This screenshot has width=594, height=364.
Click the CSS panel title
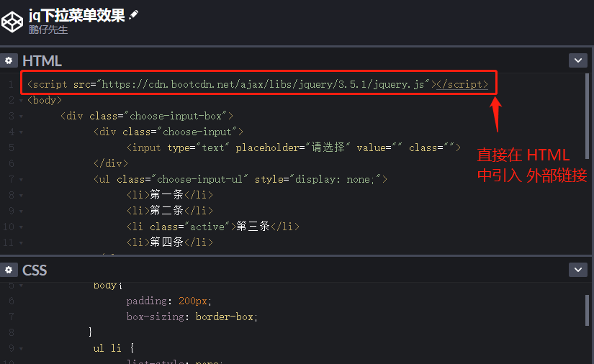pyautogui.click(x=35, y=270)
